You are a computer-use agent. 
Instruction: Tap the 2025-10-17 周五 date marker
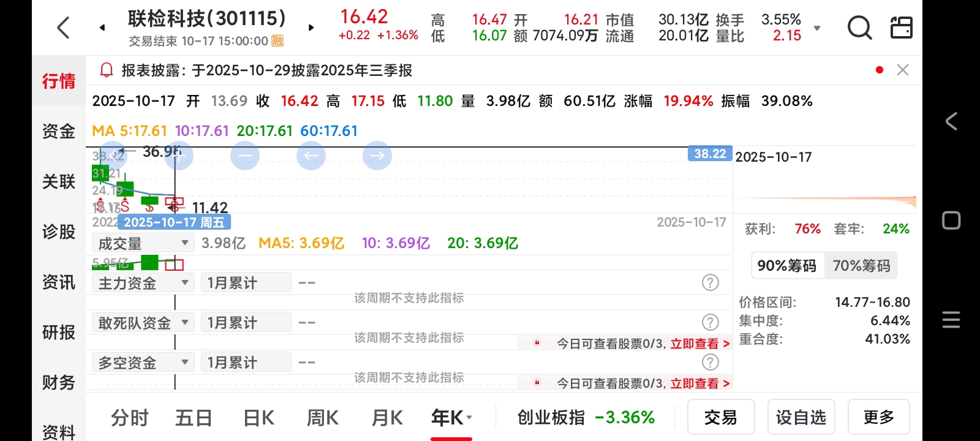click(174, 222)
